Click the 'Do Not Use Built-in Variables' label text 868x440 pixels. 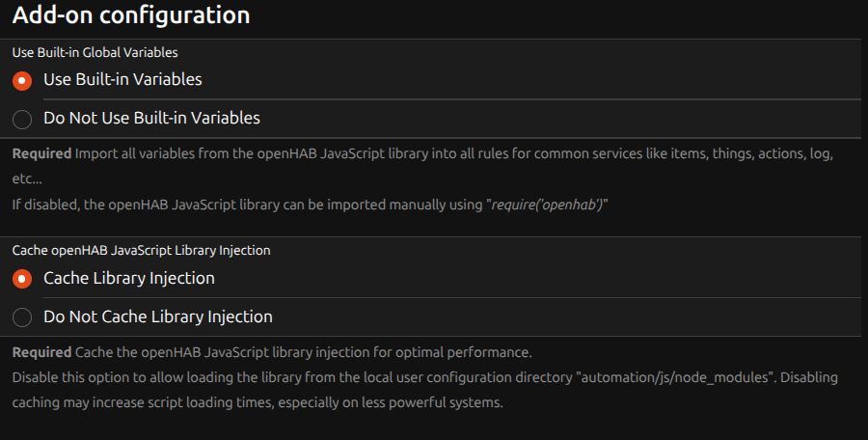(151, 119)
